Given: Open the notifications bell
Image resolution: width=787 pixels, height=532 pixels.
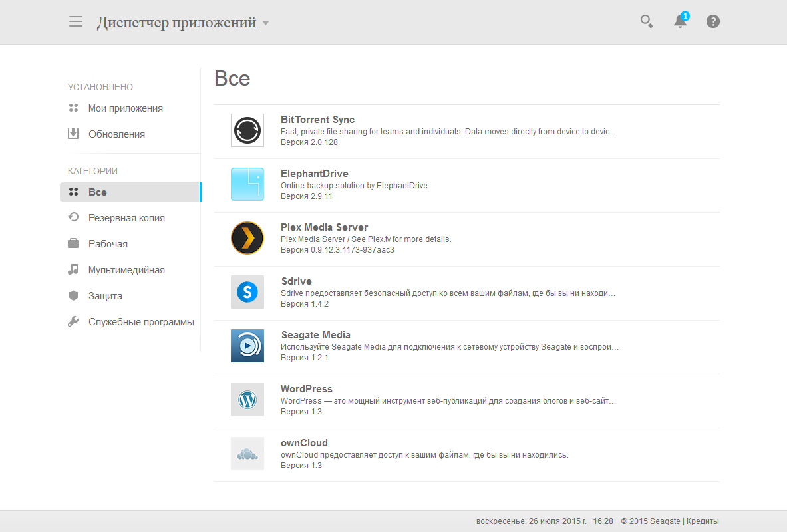Looking at the screenshot, I should tap(680, 21).
